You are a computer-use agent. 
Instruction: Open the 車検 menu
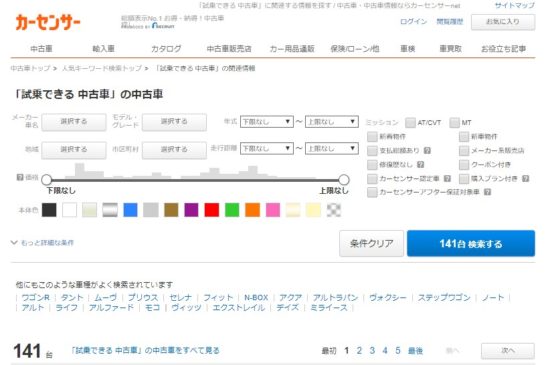408,49
